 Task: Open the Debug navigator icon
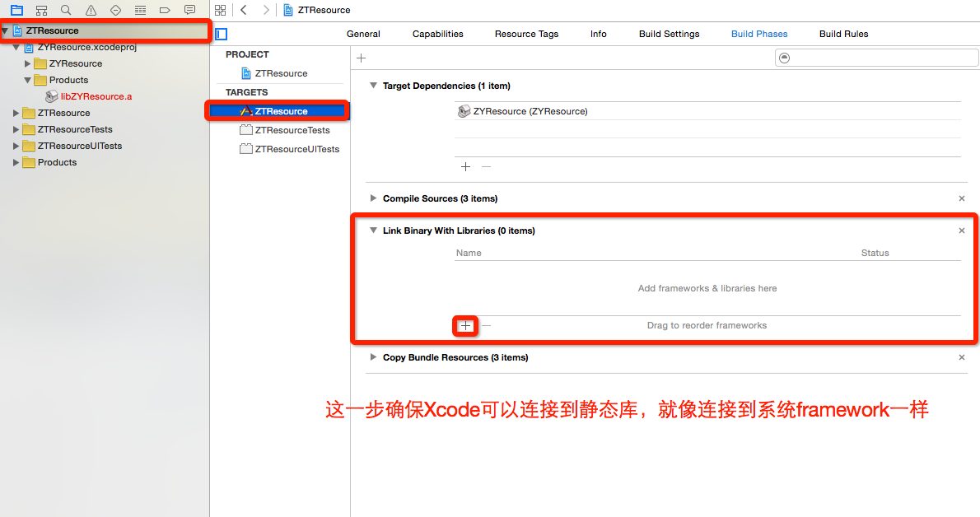pyautogui.click(x=141, y=10)
